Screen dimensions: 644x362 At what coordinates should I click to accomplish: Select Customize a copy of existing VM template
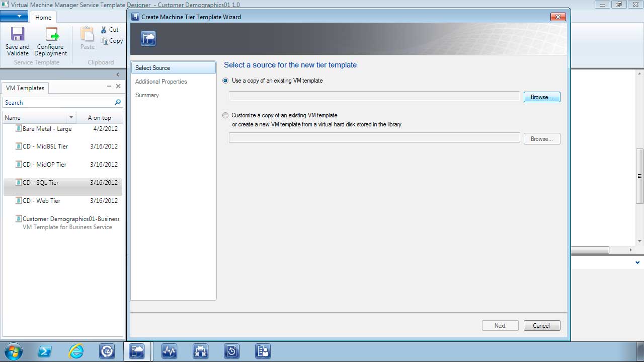pyautogui.click(x=225, y=115)
